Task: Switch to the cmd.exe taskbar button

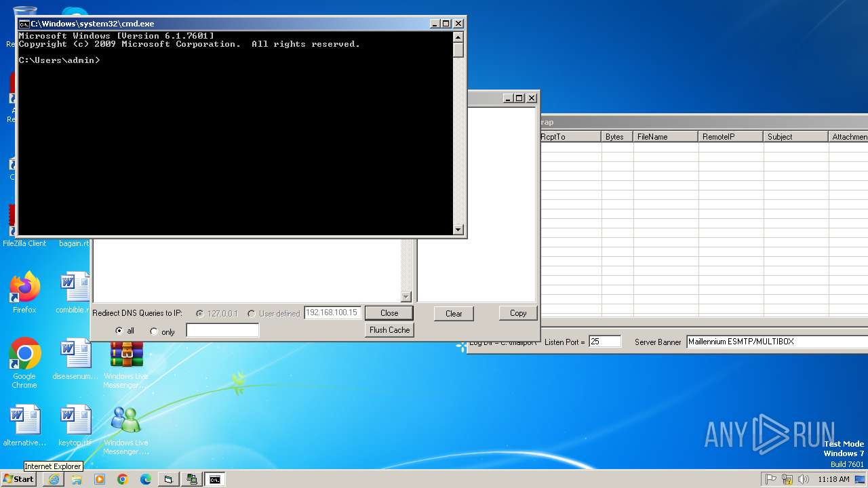Action: click(x=215, y=479)
